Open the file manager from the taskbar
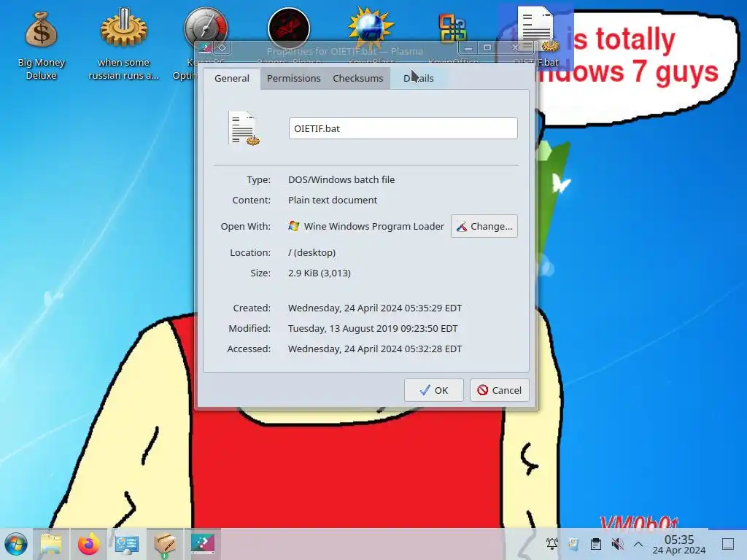Screen dimensions: 747x560 coord(51,544)
